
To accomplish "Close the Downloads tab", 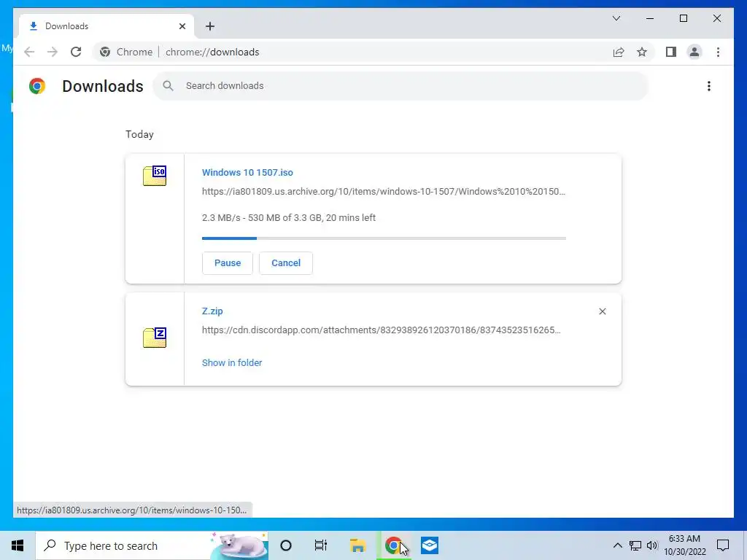I will tap(182, 26).
